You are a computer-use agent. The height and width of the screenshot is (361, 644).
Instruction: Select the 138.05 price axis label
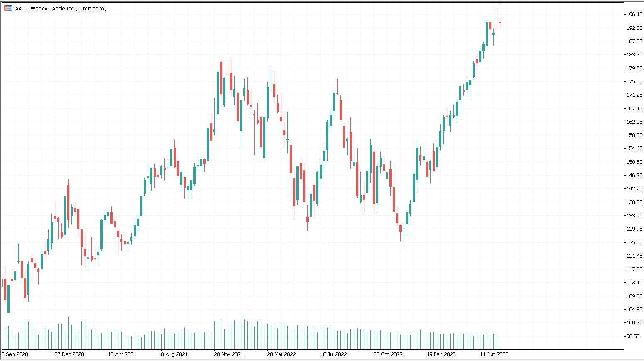(x=634, y=202)
